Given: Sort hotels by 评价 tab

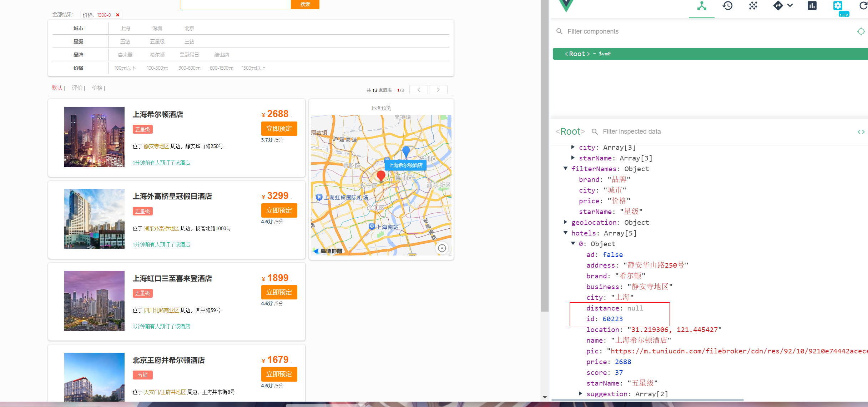Looking at the screenshot, I should tap(77, 88).
